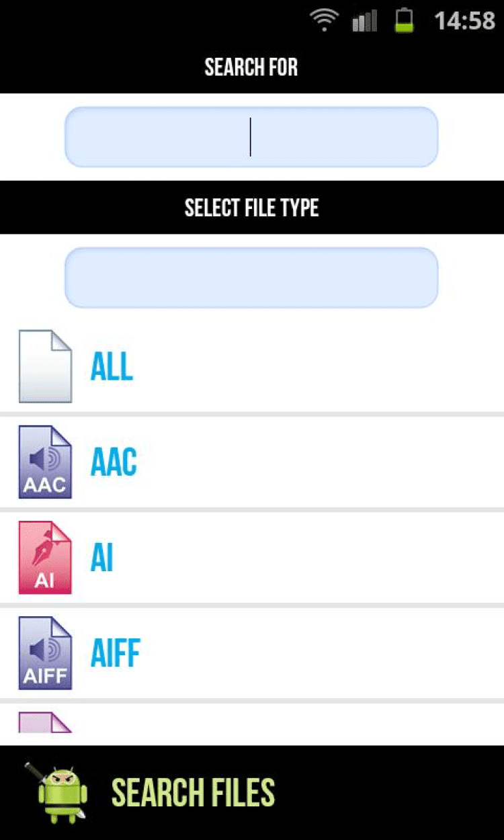
Task: Tap the Select File Type header
Action: 251,208
